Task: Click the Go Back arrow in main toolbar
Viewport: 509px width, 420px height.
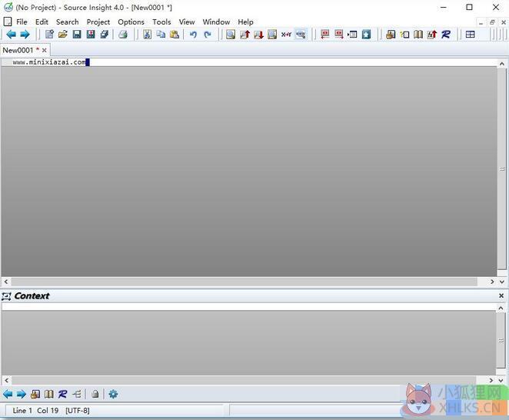Action: pos(12,34)
